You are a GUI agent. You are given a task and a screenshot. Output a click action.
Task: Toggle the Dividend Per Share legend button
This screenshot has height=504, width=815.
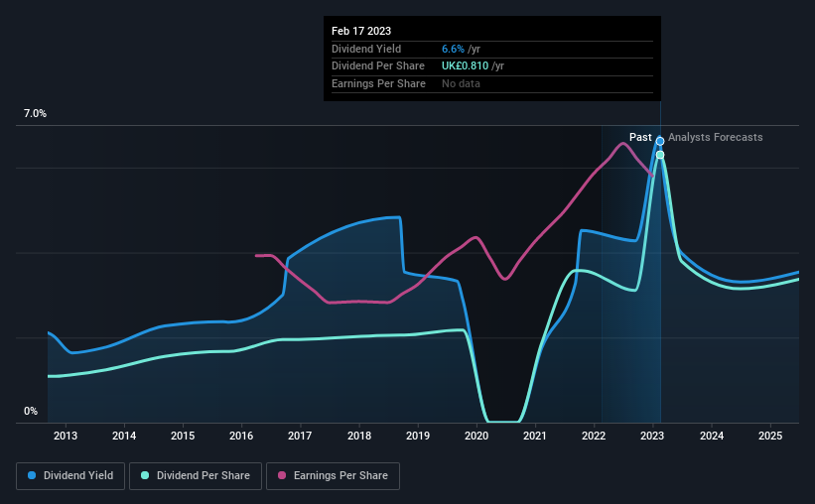coord(196,476)
